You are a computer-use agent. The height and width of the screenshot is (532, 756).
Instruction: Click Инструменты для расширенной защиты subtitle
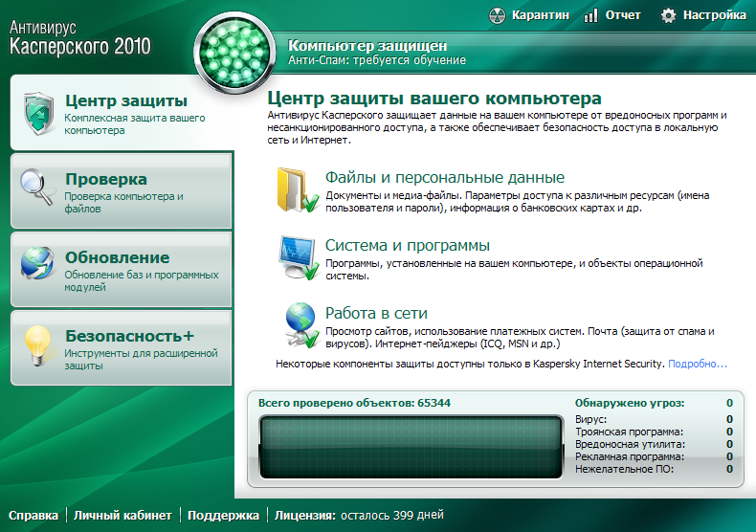[x=141, y=360]
